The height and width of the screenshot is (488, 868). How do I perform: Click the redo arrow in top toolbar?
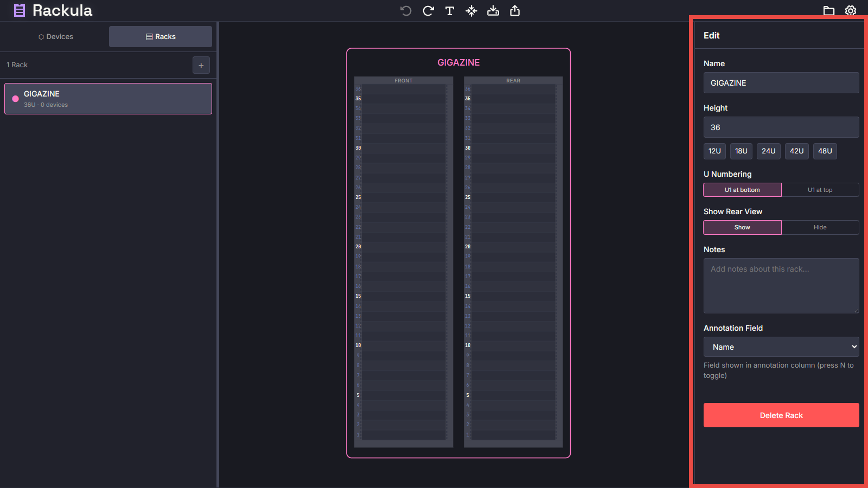tap(428, 11)
